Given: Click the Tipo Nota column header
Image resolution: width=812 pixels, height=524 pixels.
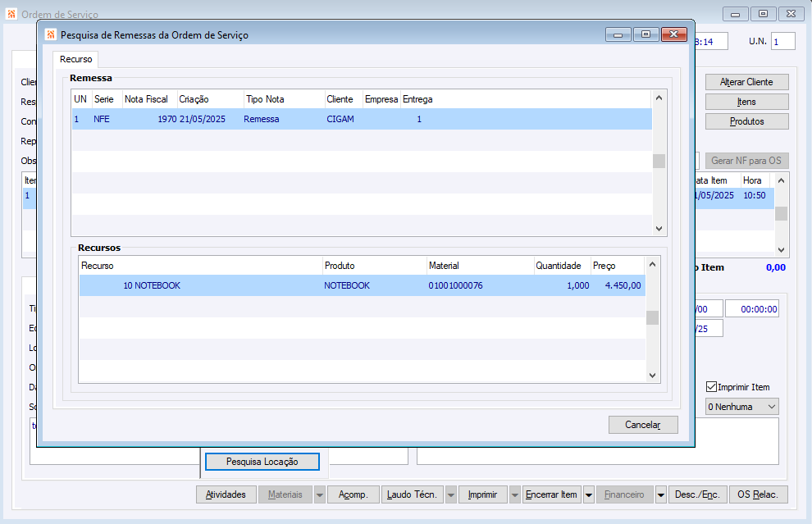Looking at the screenshot, I should (285, 99).
